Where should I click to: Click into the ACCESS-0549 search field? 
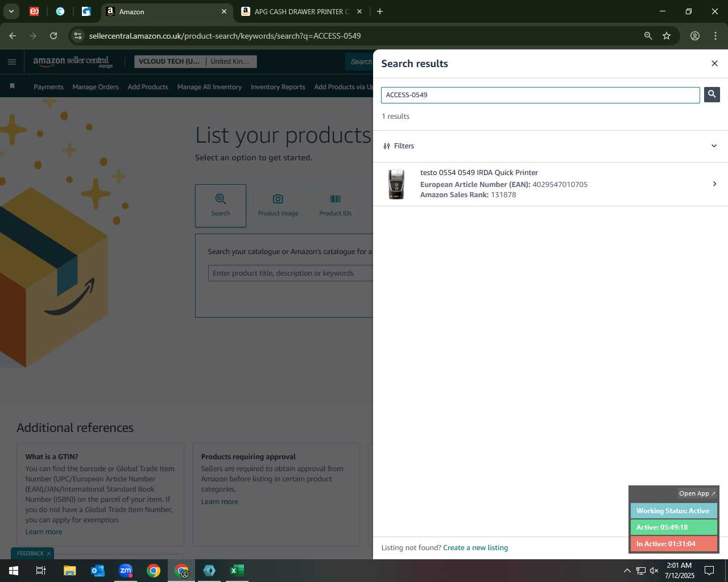[x=540, y=95]
